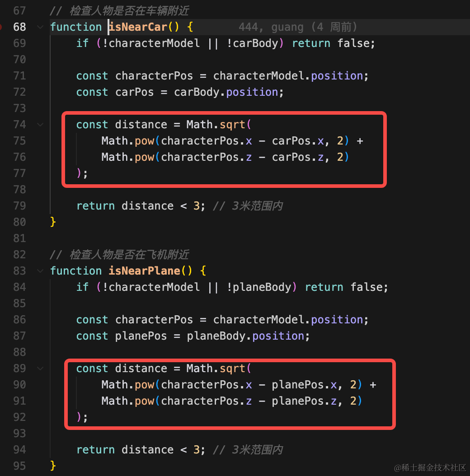Screen dimensions: 470x476
Task: Collapse the fold chevron at line 74
Action: 40,125
